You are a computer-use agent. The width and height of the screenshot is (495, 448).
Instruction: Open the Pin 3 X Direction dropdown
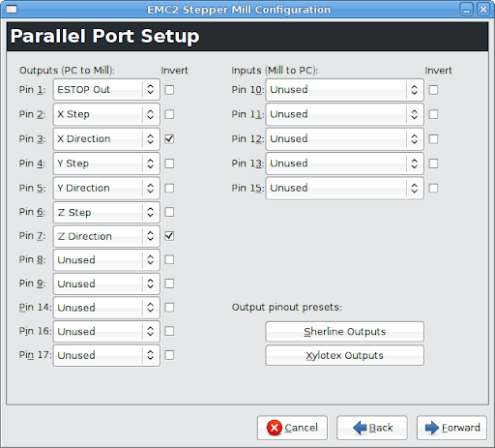point(106,139)
